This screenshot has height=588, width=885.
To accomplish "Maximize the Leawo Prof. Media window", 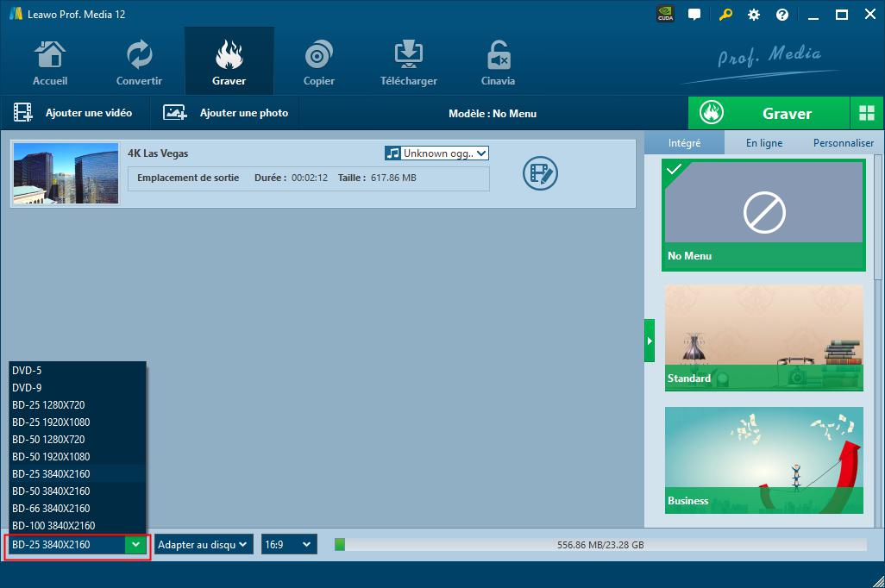I will pyautogui.click(x=842, y=15).
